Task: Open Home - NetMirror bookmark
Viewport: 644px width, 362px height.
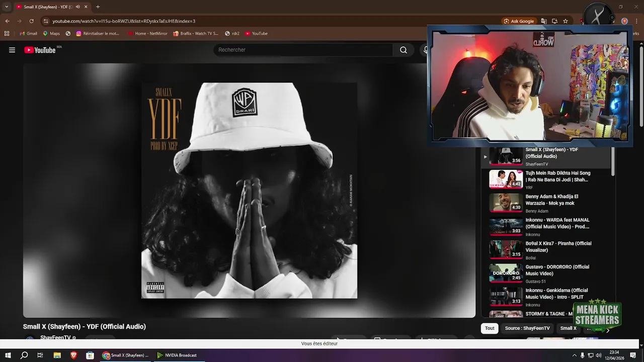Action: [147, 34]
